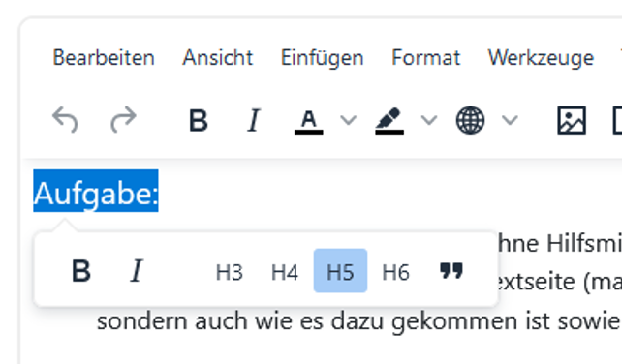Screen dimensions: 622x364
Task: Apply italic in the main toolbar
Action: pos(254,120)
